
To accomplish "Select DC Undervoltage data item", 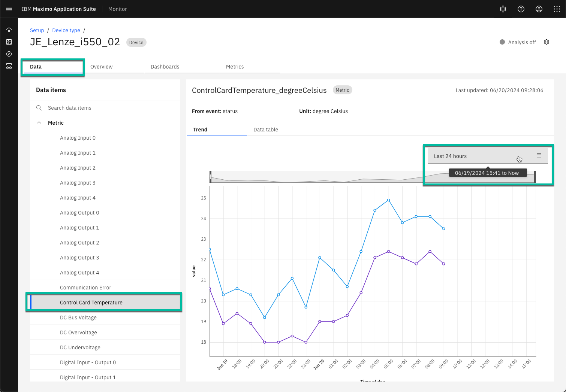I will point(105,347).
